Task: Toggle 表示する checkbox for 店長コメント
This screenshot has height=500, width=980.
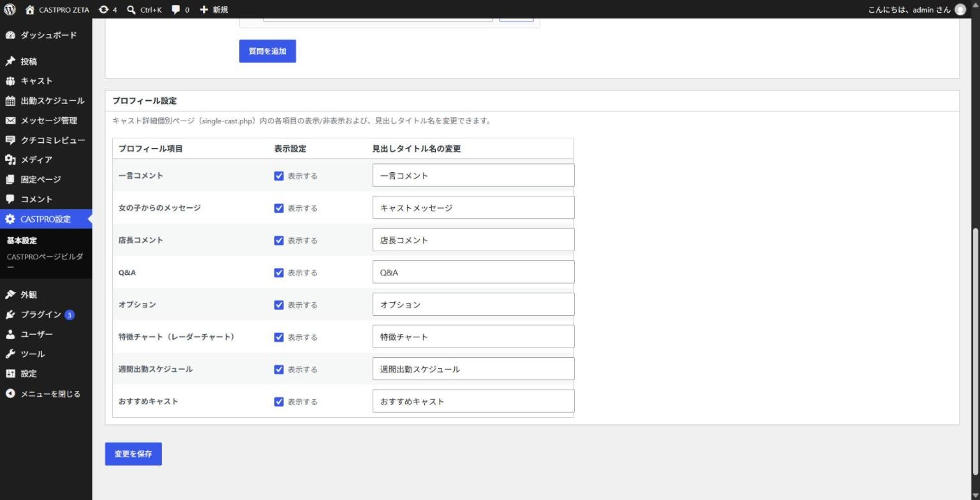Action: coord(279,240)
